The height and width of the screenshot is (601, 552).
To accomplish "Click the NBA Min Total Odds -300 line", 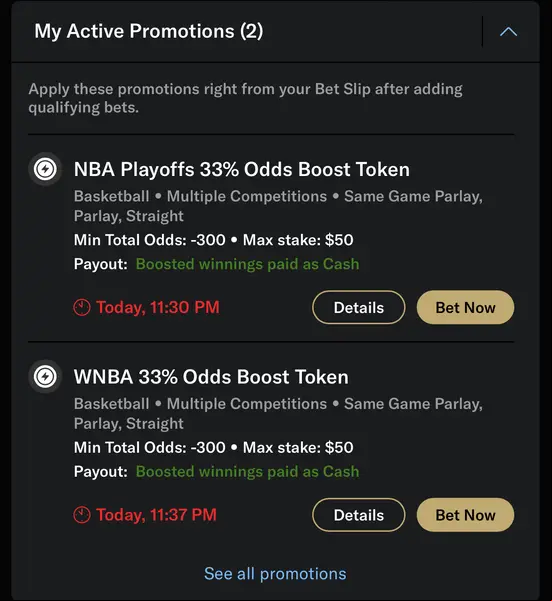I will coord(214,240).
